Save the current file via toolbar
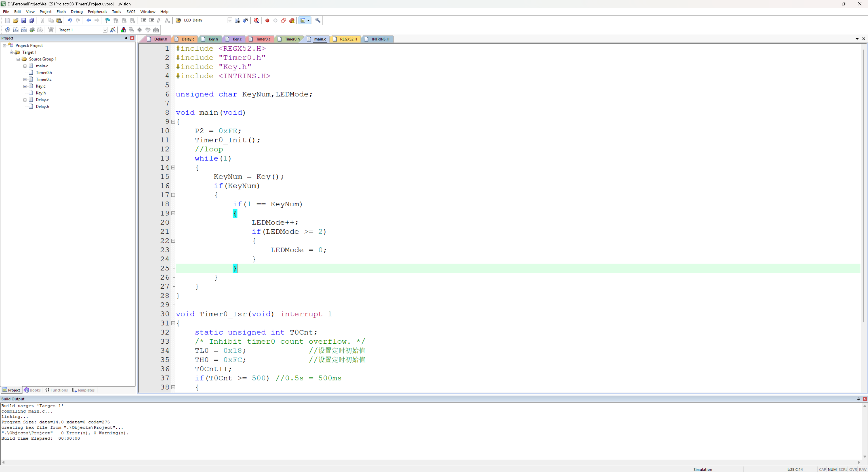This screenshot has width=868, height=472. 24,20
